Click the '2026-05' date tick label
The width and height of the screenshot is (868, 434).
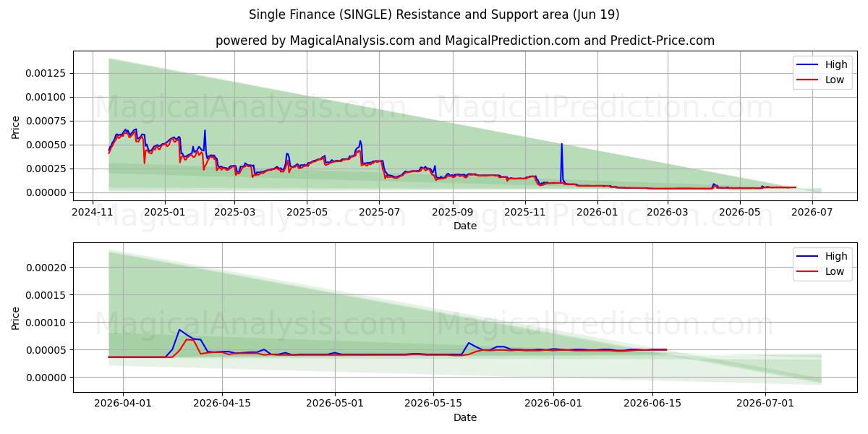[x=739, y=212]
